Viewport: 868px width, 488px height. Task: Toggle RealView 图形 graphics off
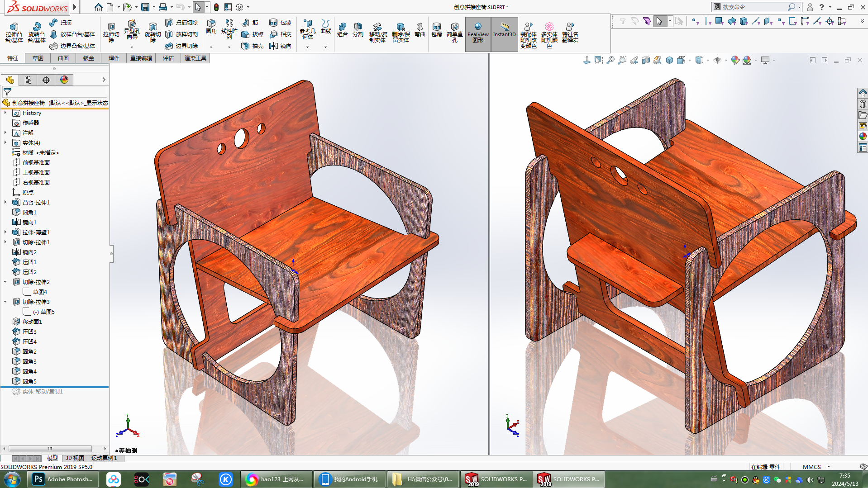(478, 33)
